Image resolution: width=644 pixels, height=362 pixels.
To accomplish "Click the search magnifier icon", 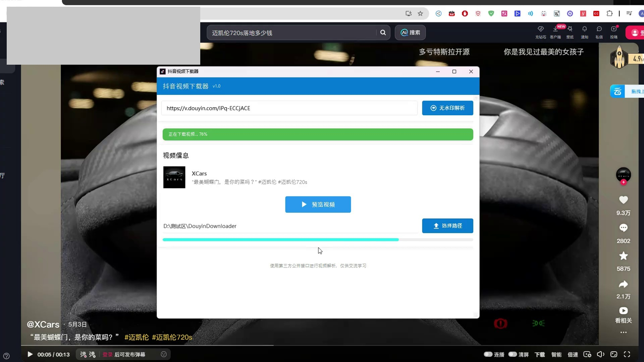I will 383,33.
